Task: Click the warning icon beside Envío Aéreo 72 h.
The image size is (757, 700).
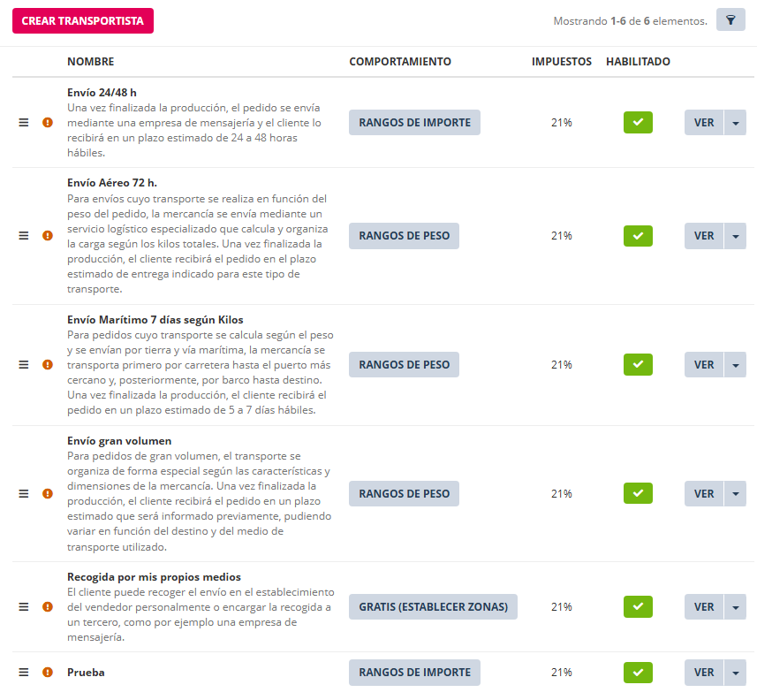Action: pyautogui.click(x=48, y=236)
